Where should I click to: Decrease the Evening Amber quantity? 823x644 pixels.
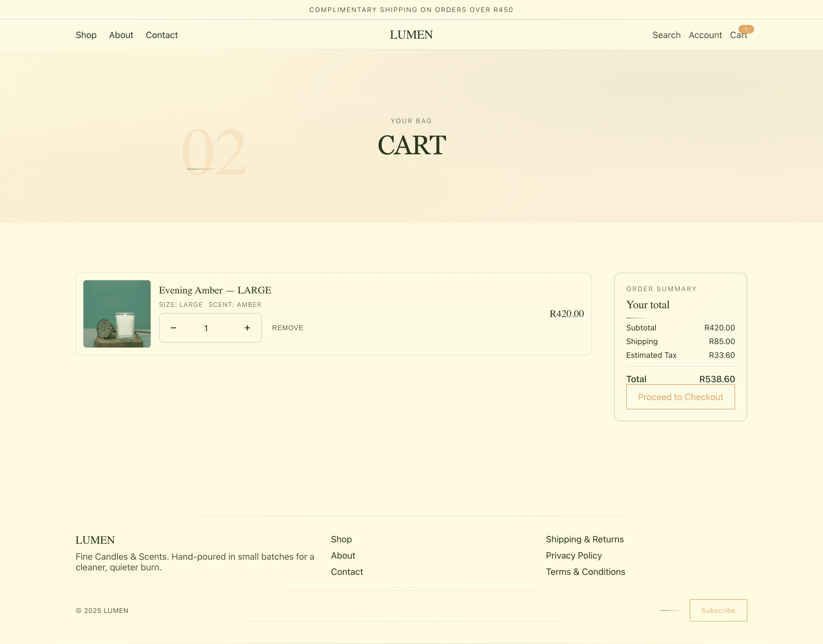[x=174, y=328]
